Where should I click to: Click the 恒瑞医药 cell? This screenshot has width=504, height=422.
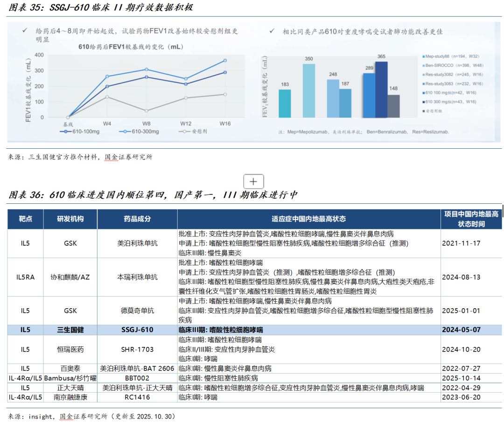point(70,349)
